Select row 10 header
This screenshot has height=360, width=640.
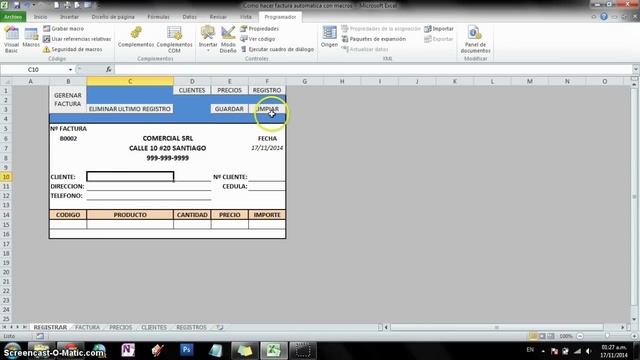coord(6,176)
